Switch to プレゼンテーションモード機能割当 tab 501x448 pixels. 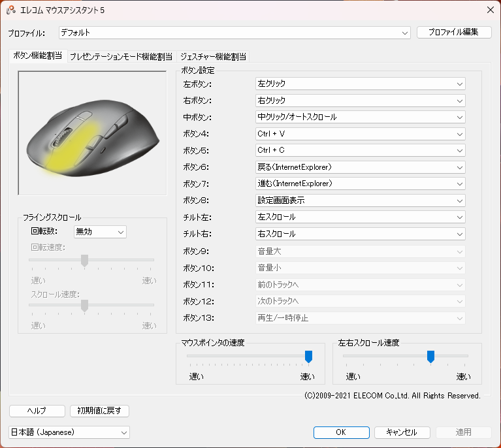coord(121,57)
